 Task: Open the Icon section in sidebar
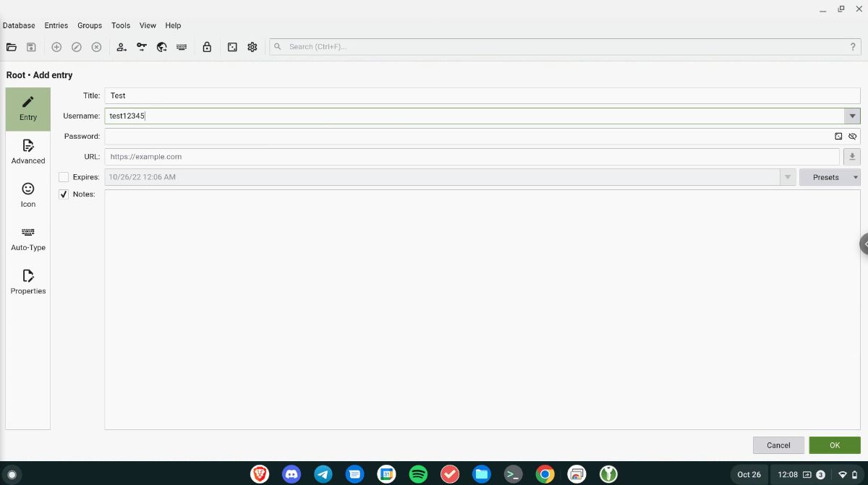coord(28,196)
